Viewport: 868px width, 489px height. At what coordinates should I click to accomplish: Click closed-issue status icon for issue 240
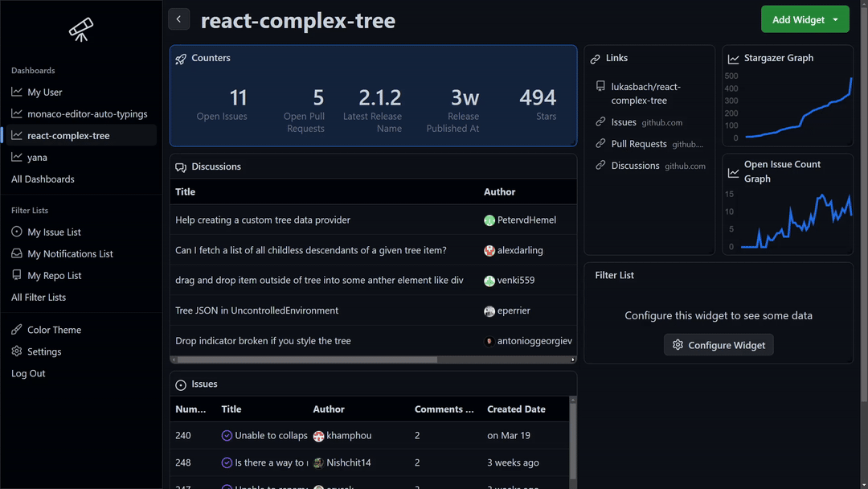[227, 435]
